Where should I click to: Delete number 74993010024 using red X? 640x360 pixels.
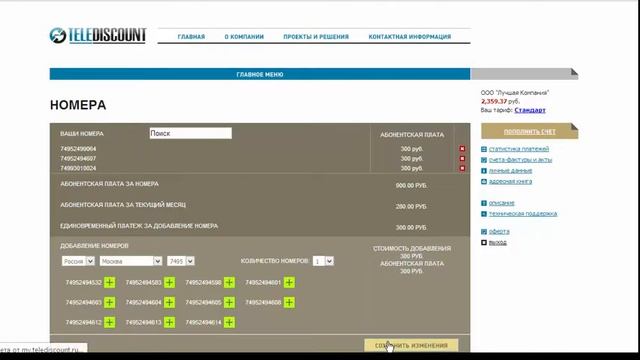[x=462, y=168]
